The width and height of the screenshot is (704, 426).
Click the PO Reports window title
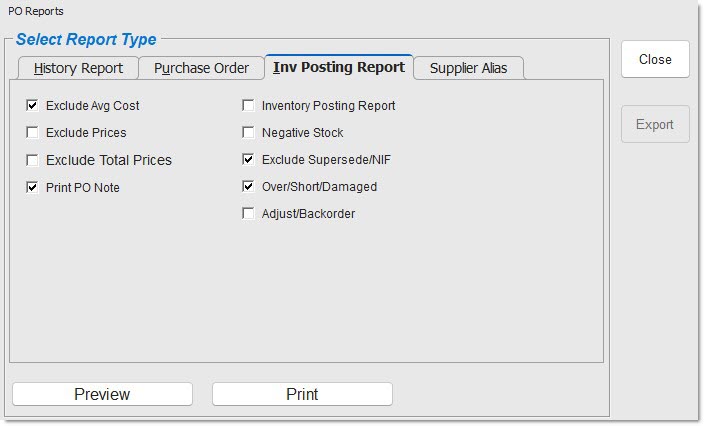pyautogui.click(x=36, y=11)
